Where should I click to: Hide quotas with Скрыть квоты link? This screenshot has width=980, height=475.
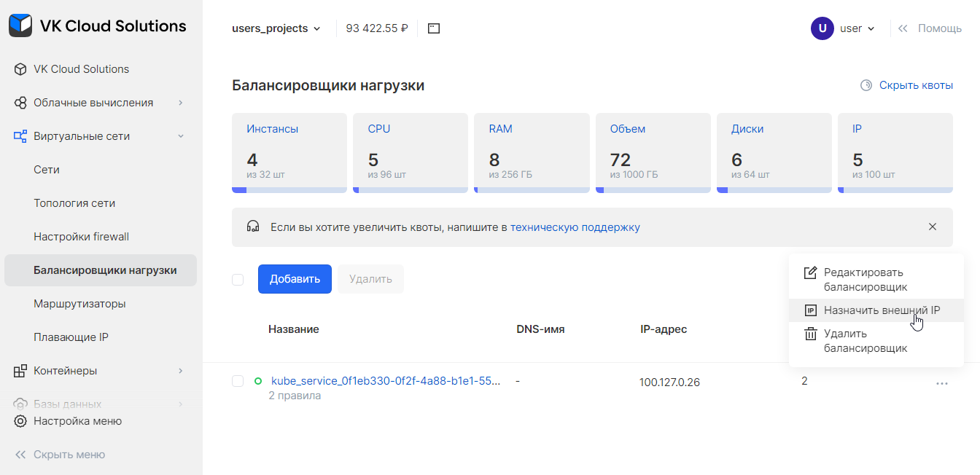tap(916, 85)
